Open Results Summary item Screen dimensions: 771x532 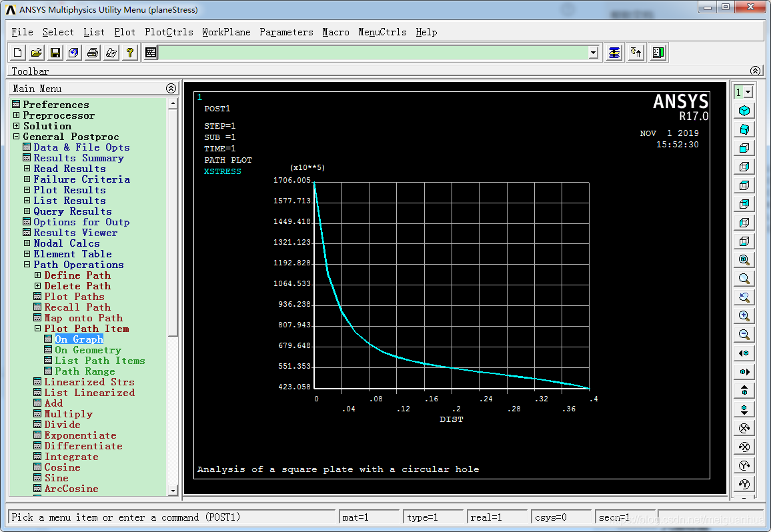point(79,158)
